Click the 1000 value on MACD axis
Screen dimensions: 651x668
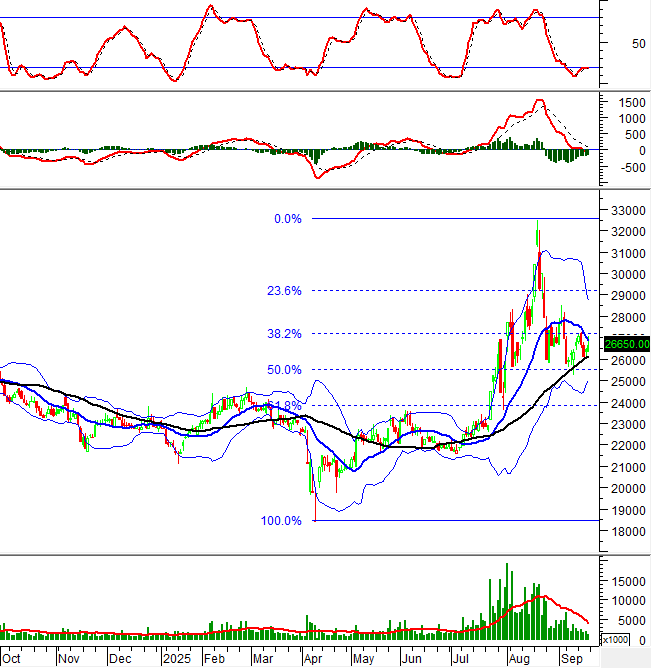[632, 119]
